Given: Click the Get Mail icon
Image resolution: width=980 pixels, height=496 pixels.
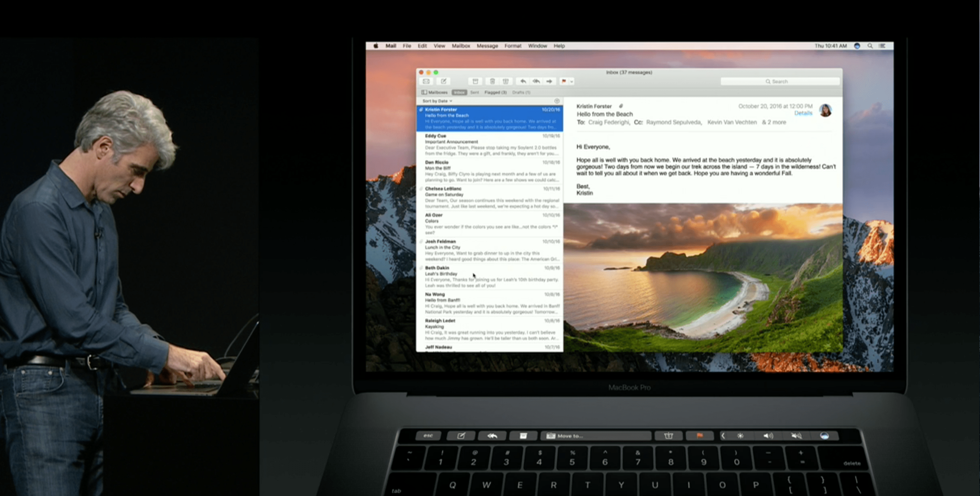Looking at the screenshot, I should click(427, 82).
